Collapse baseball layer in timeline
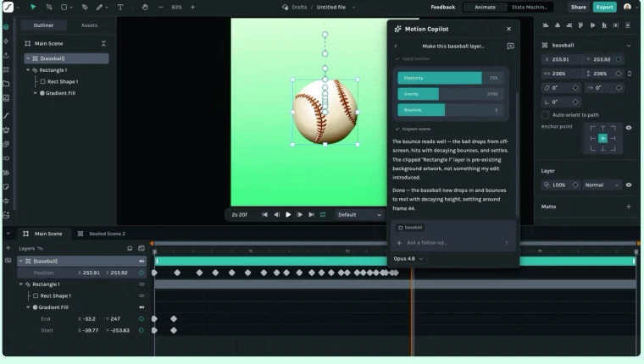The image size is (644, 364). click(x=21, y=261)
